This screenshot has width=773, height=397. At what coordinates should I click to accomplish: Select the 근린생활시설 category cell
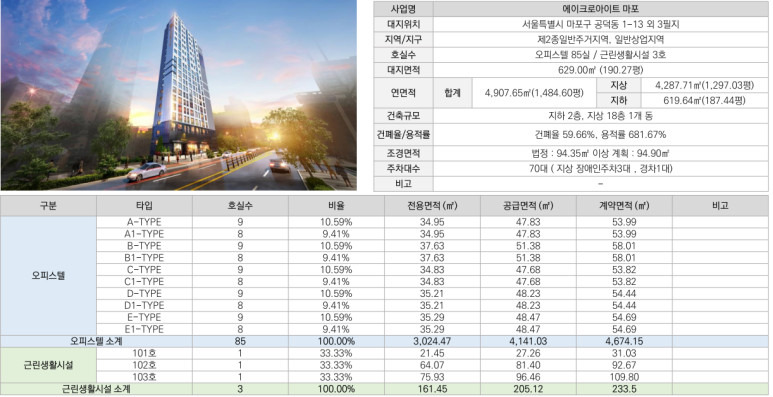[48, 365]
